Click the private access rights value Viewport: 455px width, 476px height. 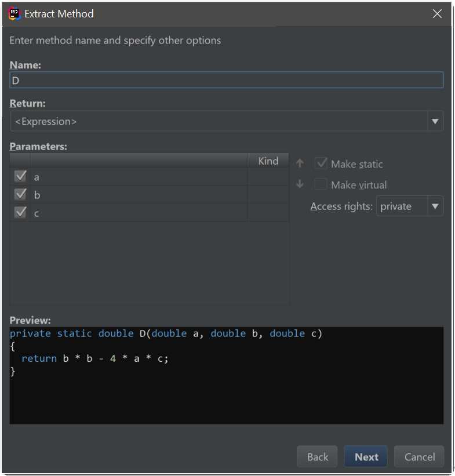pyautogui.click(x=396, y=206)
